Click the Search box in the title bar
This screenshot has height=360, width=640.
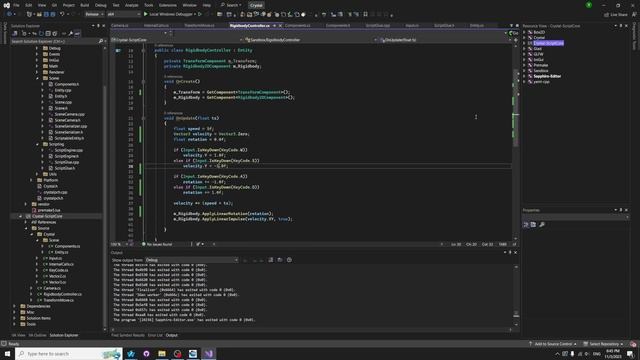(231, 5)
